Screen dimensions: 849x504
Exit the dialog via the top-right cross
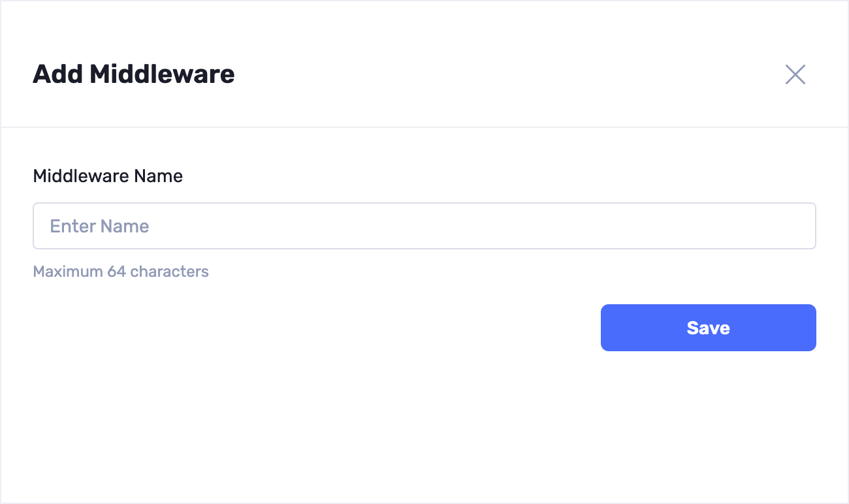[x=795, y=74]
